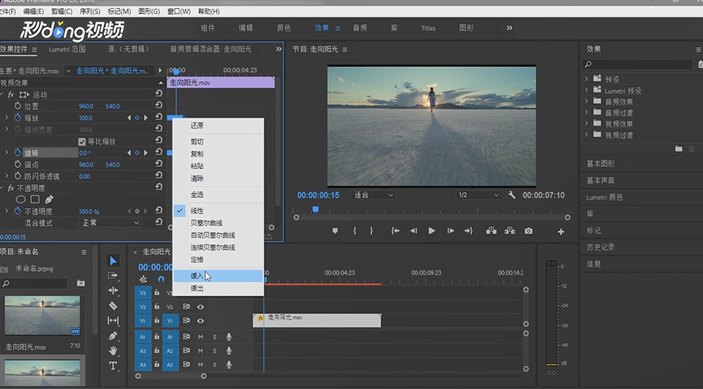Click new bin folder icon in effects panel
Viewport: 703px width, 389px height.
pyautogui.click(x=679, y=149)
